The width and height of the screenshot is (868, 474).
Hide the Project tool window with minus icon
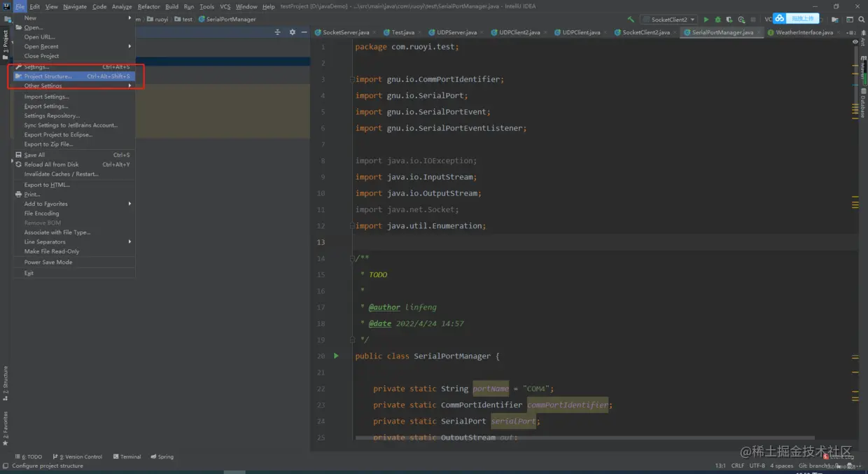click(x=303, y=32)
